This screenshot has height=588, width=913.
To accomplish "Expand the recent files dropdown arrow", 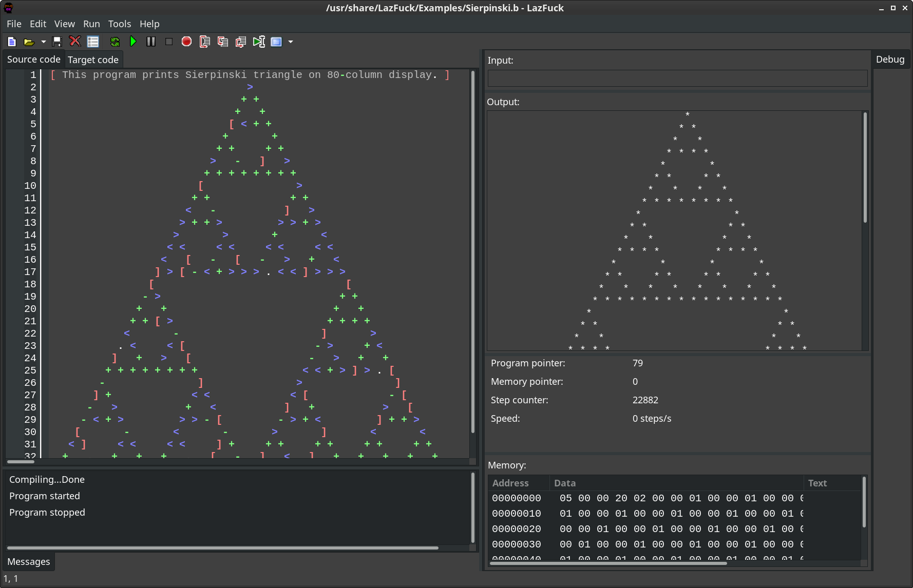I will coord(44,42).
